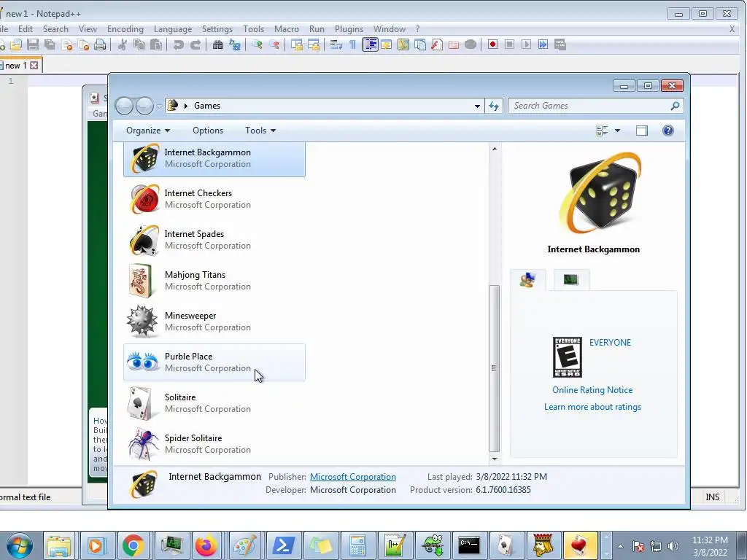Viewport: 747px width, 560px height.
Task: Click the Paste icon in Notepad++ toolbar
Action: (156, 44)
